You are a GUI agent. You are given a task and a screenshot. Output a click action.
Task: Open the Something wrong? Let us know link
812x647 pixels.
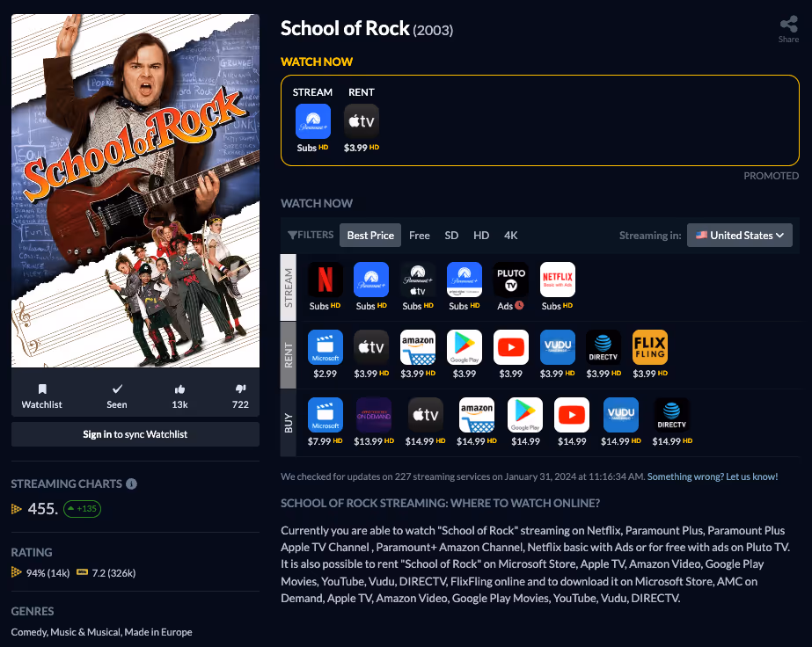tap(713, 476)
